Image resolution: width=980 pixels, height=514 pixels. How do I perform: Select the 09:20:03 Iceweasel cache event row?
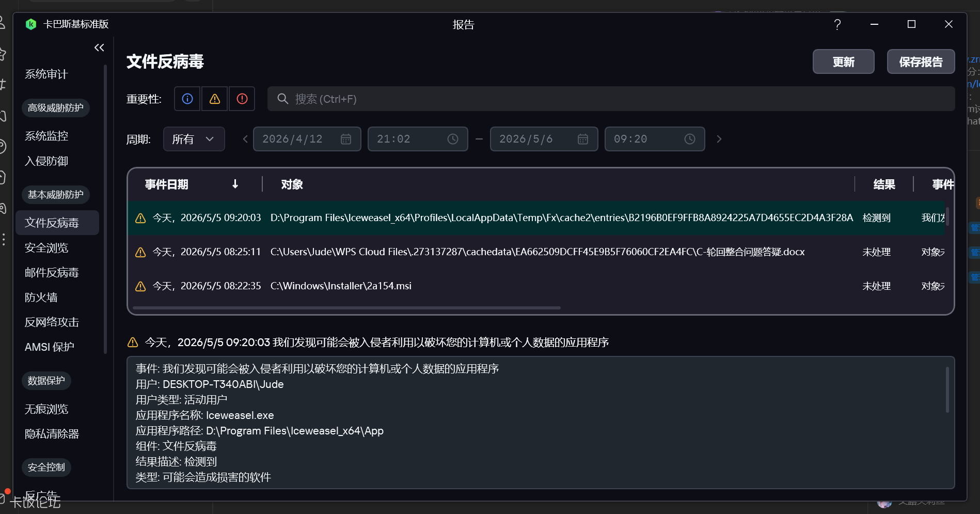point(536,218)
